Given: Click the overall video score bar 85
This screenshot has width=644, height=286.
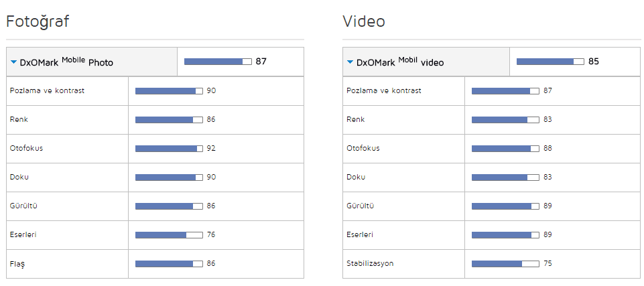Looking at the screenshot, I should pyautogui.click(x=550, y=62).
